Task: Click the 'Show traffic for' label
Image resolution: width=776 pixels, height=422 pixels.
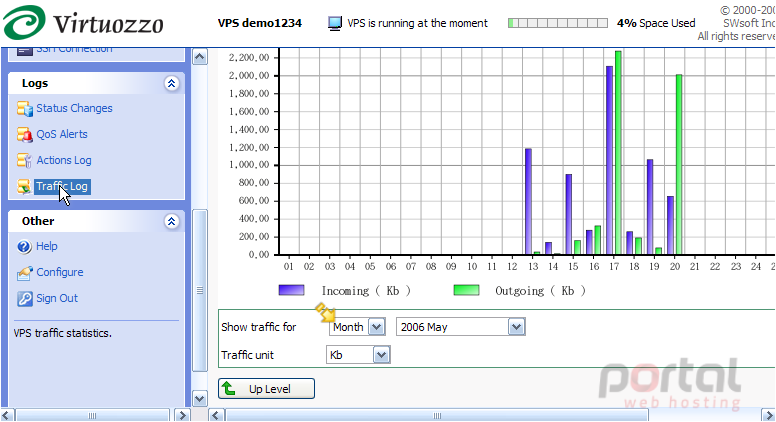Action: coord(258,327)
